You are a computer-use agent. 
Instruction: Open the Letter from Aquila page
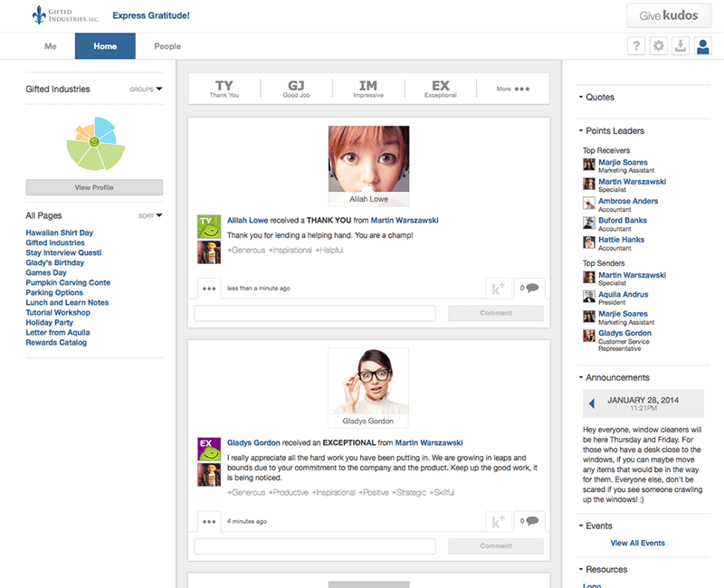click(x=58, y=332)
